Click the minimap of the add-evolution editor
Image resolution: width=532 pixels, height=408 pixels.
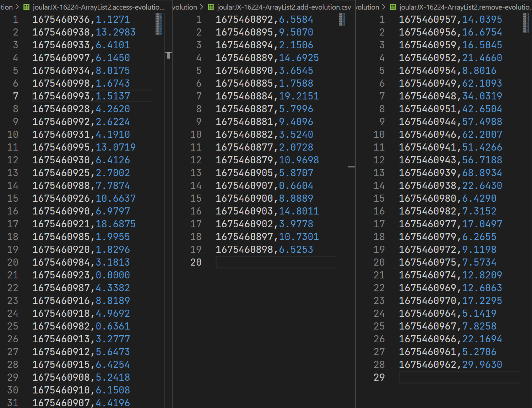tap(342, 20)
